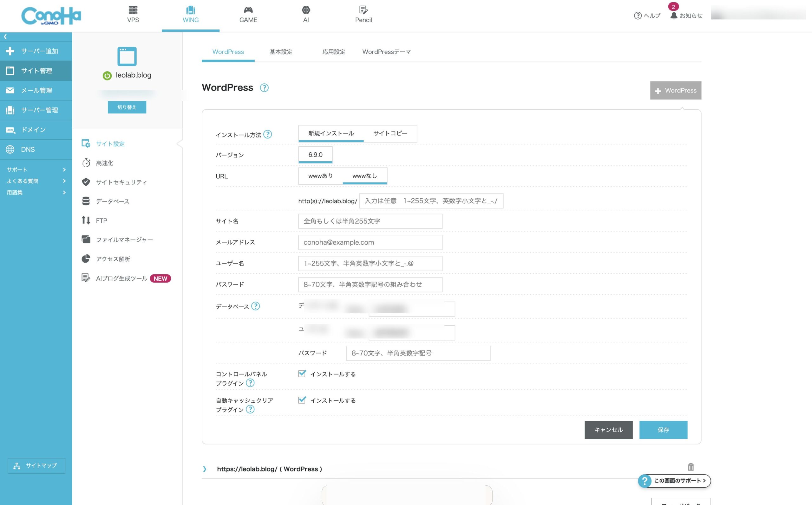The height and width of the screenshot is (505, 812).
Task: Collapse the left sidebar with the arrow
Action: coord(5,36)
